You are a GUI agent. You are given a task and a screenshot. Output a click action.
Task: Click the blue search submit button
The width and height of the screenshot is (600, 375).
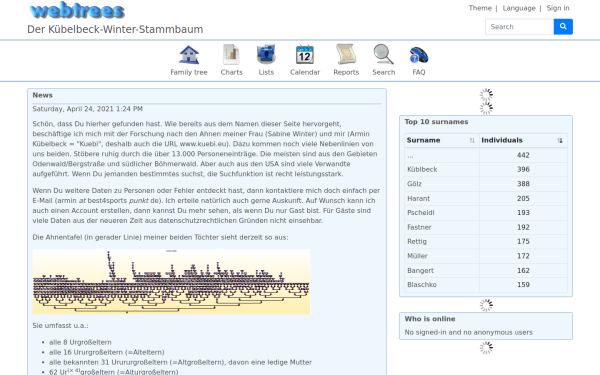563,26
